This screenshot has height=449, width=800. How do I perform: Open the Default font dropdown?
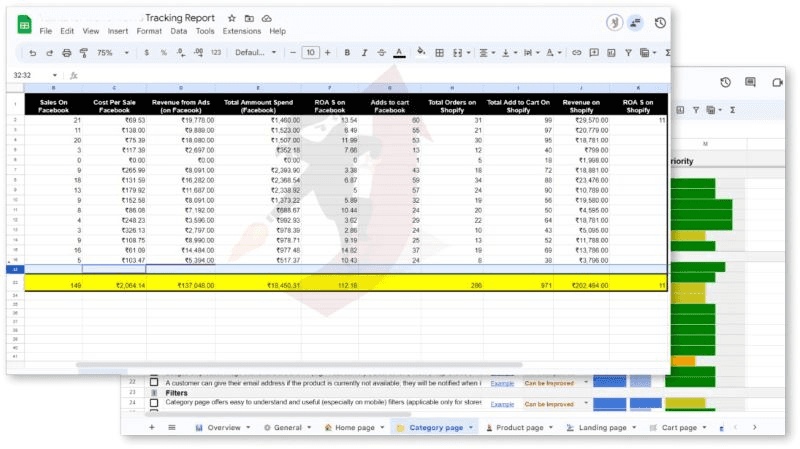click(256, 53)
